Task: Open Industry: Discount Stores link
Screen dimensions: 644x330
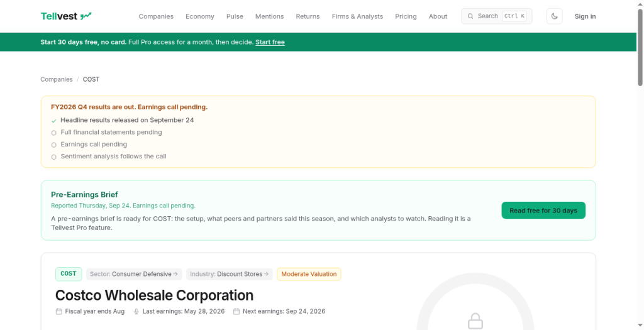Action: 229,274
